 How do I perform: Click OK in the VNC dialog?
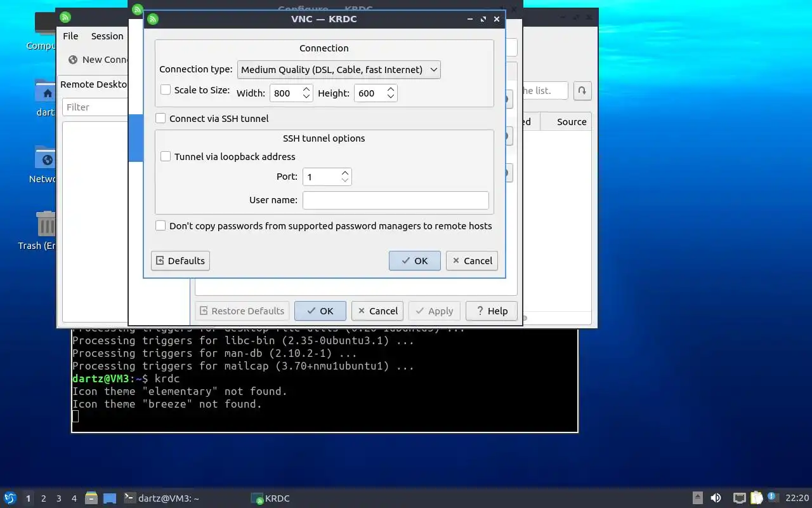[415, 261]
